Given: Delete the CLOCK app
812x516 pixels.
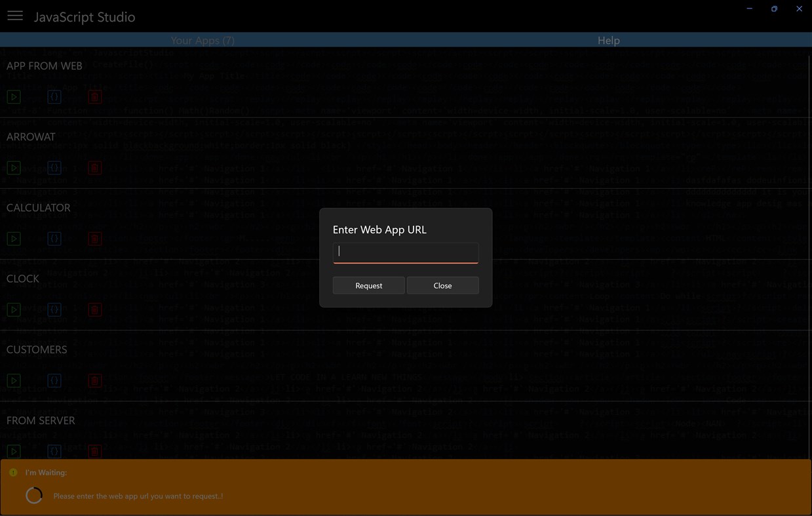Looking at the screenshot, I should click(x=94, y=309).
